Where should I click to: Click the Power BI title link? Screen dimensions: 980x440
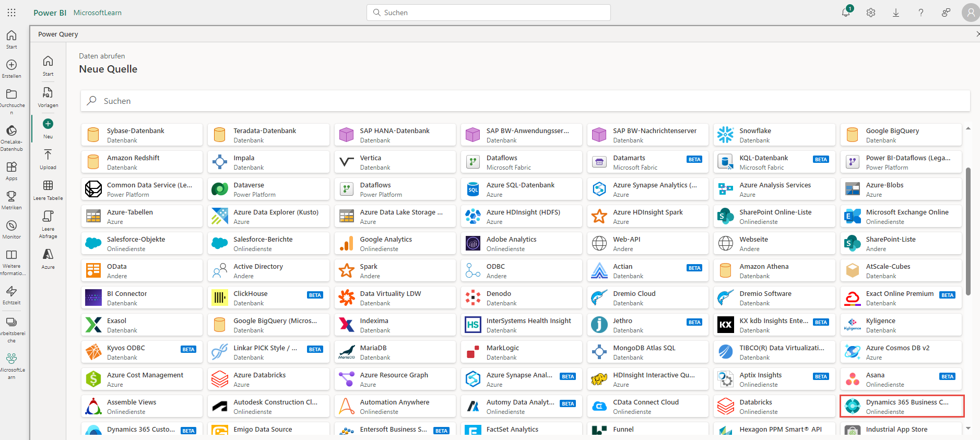click(50, 13)
